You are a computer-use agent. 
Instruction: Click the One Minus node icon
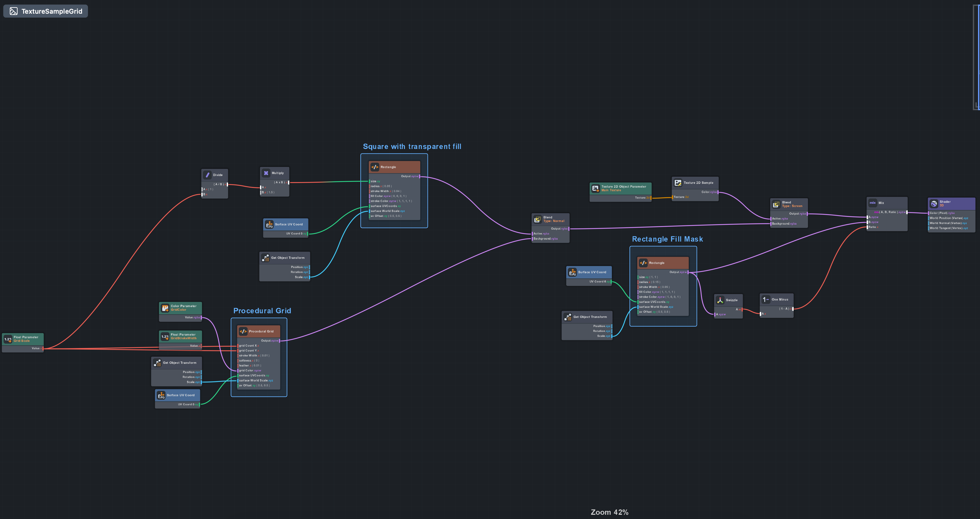(765, 300)
